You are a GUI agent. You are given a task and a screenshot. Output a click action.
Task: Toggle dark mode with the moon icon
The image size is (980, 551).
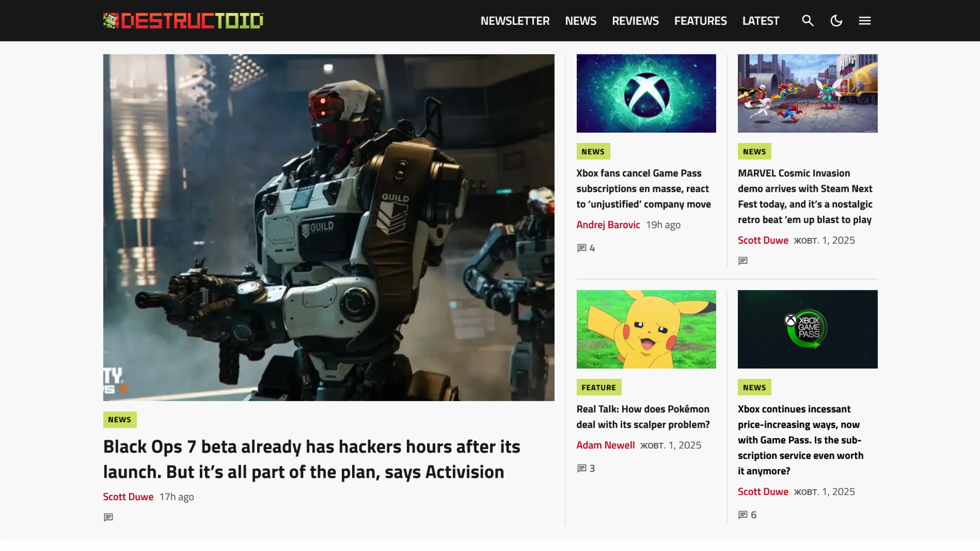click(836, 20)
